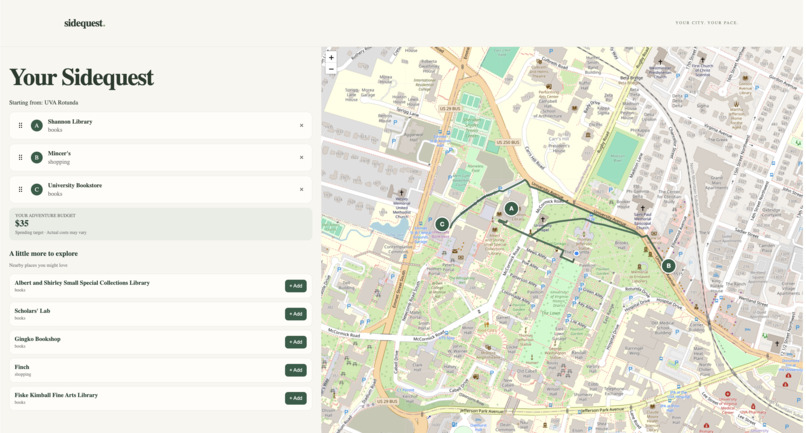Screen dimensions: 806x433
Task: Zoom in on the map
Action: click(331, 58)
